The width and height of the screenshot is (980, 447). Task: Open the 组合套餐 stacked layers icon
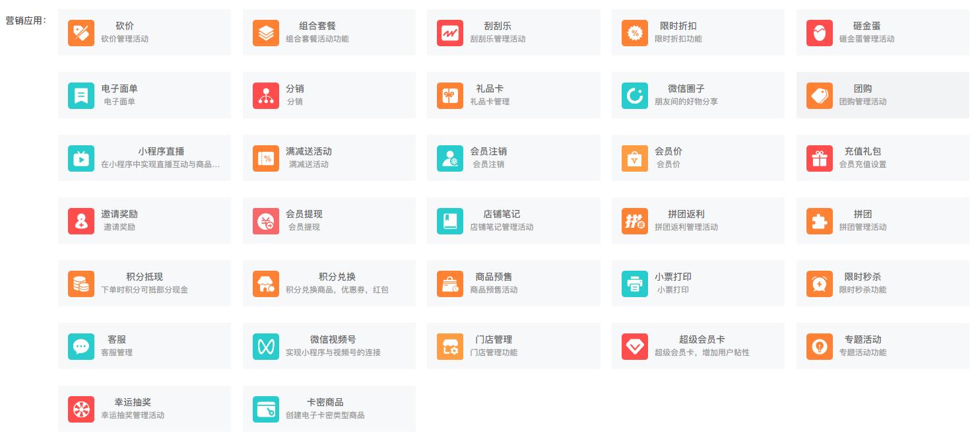(266, 33)
